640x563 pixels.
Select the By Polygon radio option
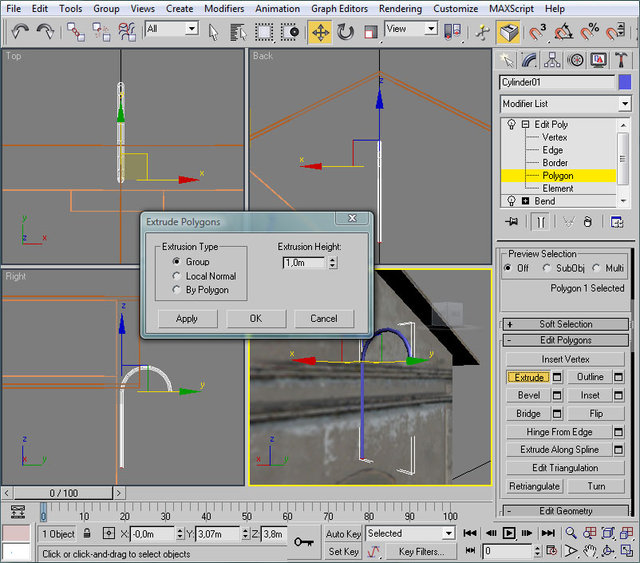[x=177, y=290]
